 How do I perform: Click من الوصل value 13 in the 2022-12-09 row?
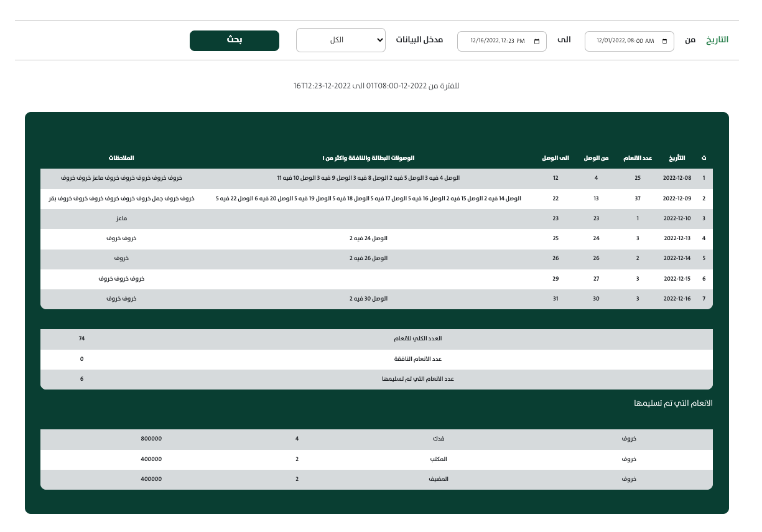pyautogui.click(x=596, y=198)
